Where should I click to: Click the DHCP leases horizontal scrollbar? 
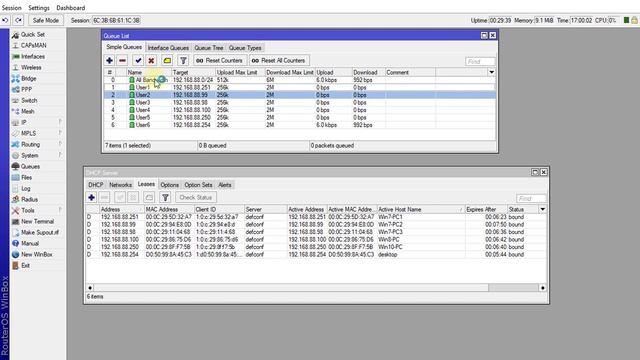coord(316,288)
